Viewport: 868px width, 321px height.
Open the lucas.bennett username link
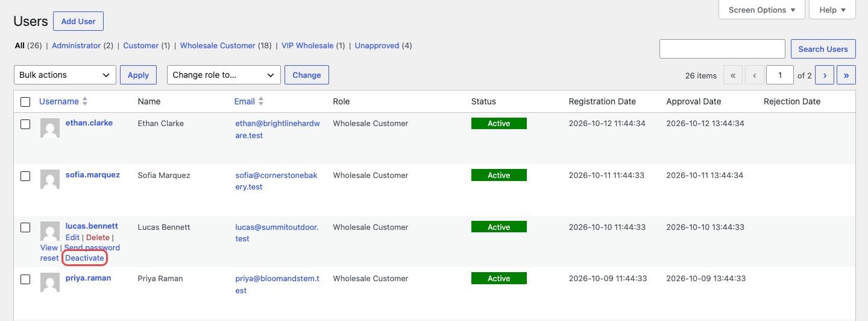point(92,226)
